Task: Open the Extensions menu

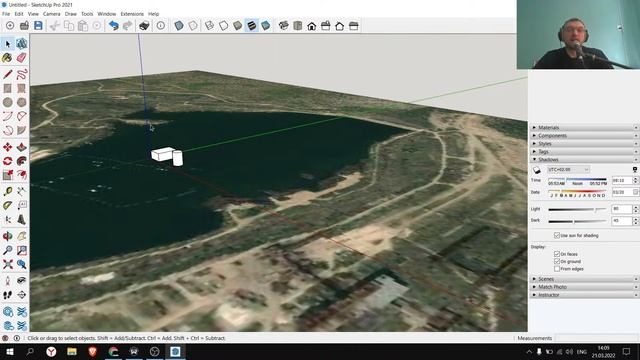Action: (132, 14)
